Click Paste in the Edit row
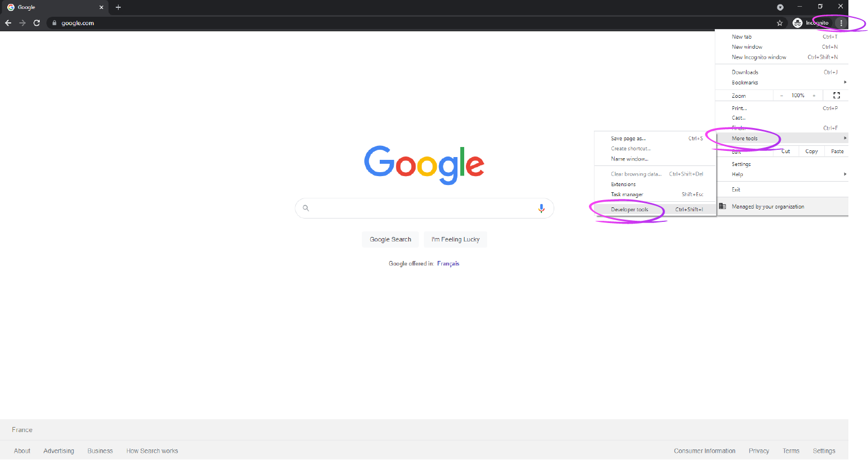This screenshot has height=460, width=868. coord(837,151)
